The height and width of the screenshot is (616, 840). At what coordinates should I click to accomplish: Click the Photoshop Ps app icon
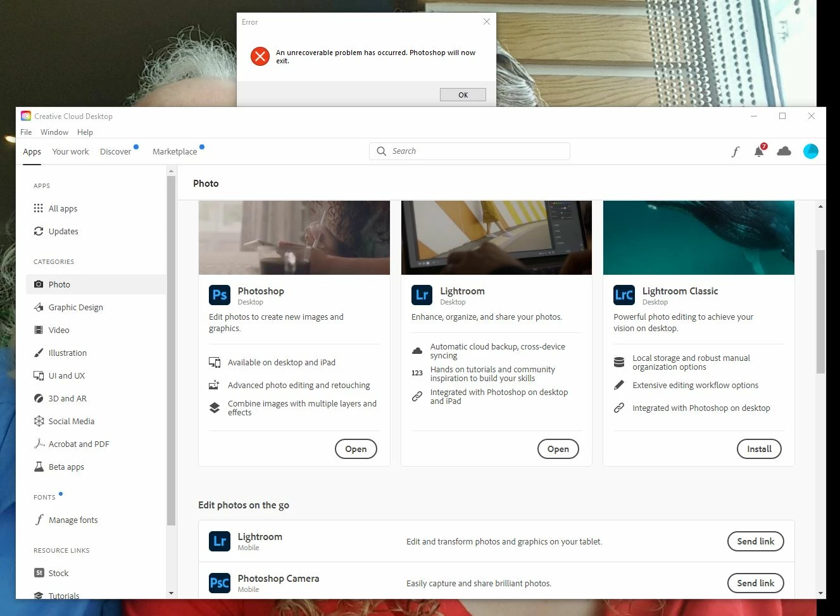220,295
